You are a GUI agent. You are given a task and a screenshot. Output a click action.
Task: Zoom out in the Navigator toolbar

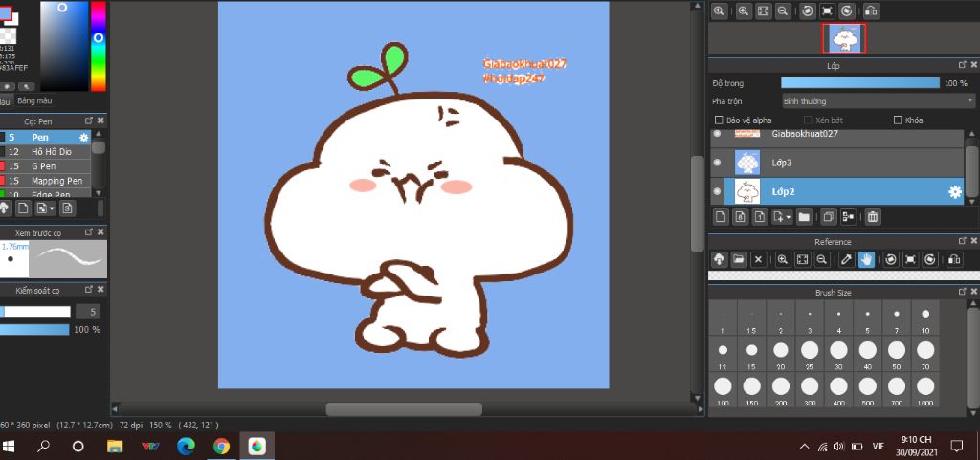(x=782, y=11)
